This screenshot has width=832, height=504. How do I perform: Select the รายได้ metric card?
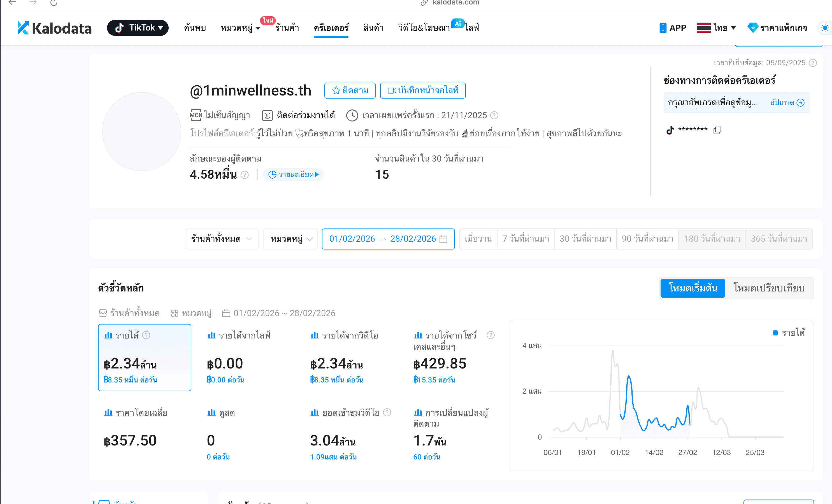[145, 358]
